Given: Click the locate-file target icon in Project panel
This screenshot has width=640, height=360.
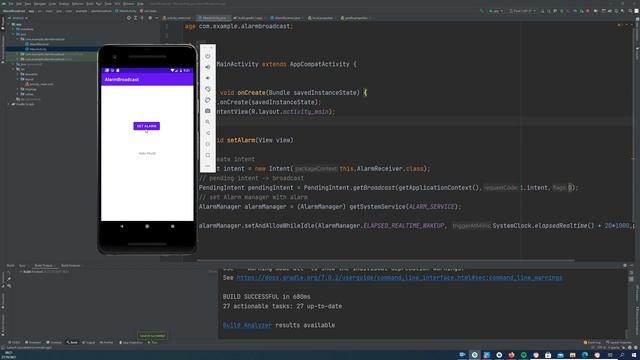Looking at the screenshot, I should [129, 18].
